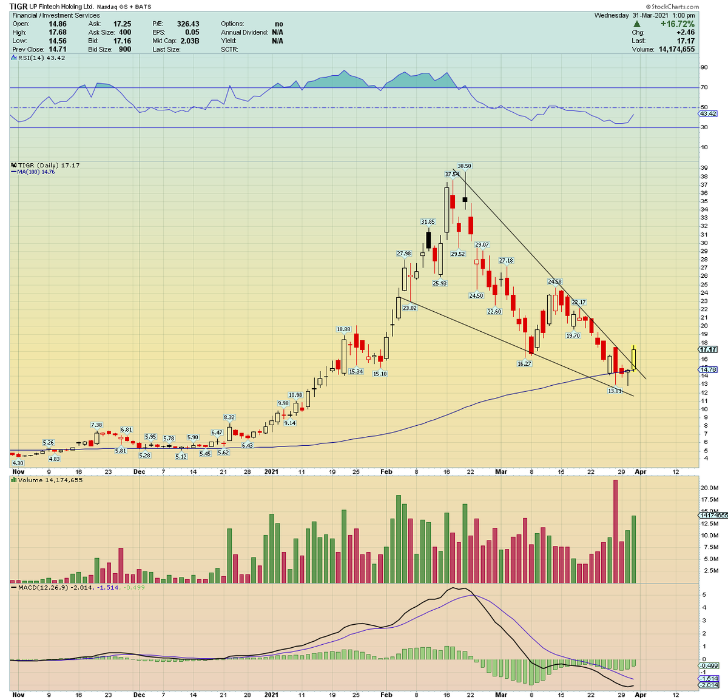
Task: Click the 15.10 price label
Action: [380, 374]
